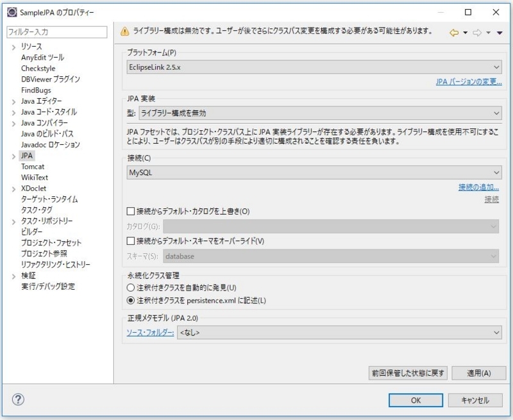513x420 pixels.
Task: Open back history dropdown arrow
Action: coord(465,33)
